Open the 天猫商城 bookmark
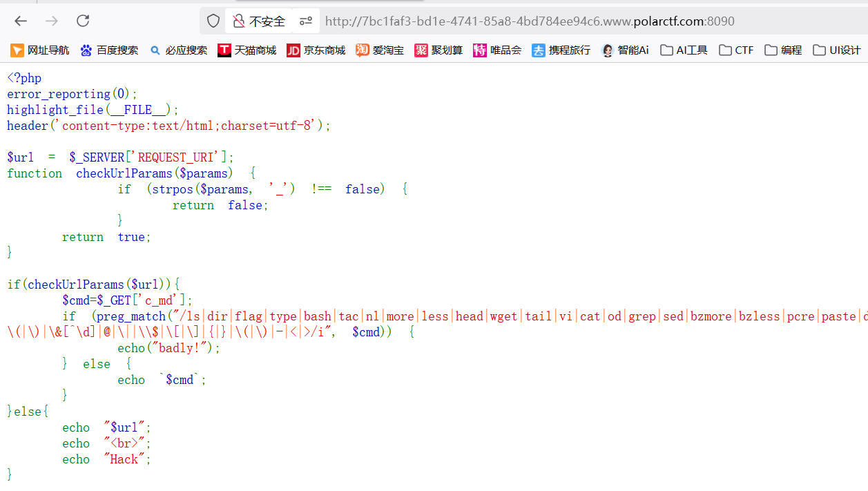Screen dimensions: 868x491 [247, 50]
